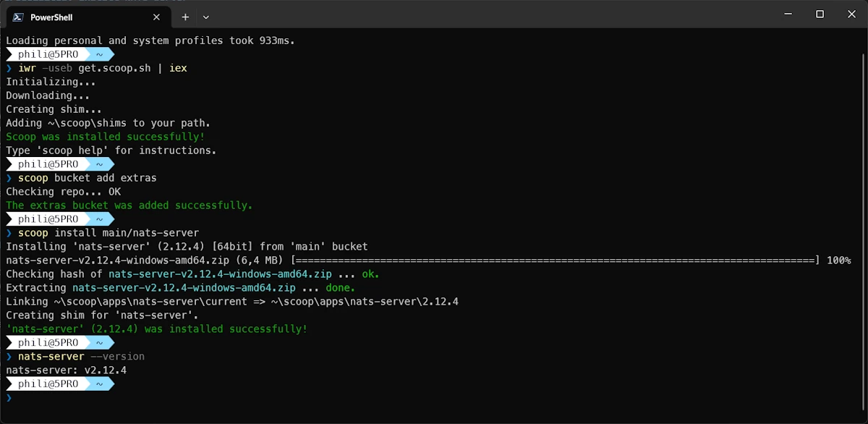Close the PowerShell tab with its X

click(x=156, y=16)
